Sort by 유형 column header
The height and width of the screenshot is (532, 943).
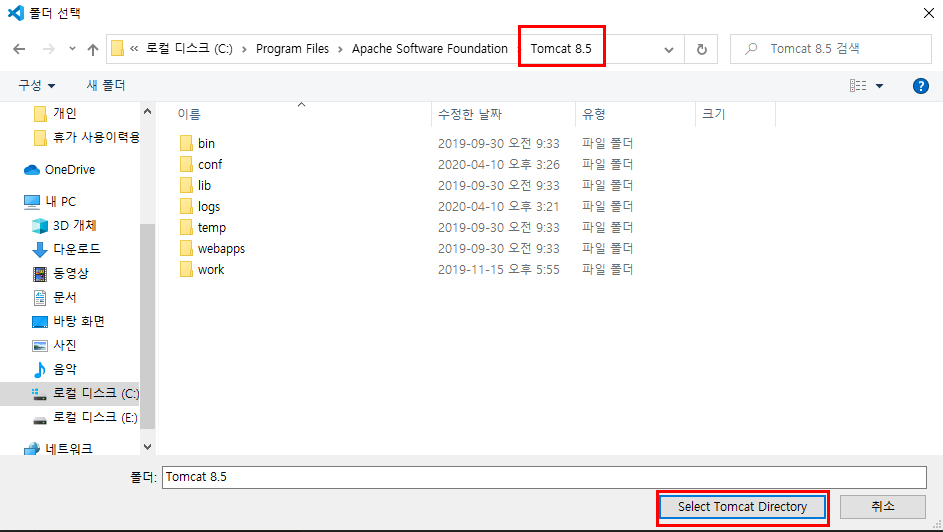tap(636, 114)
